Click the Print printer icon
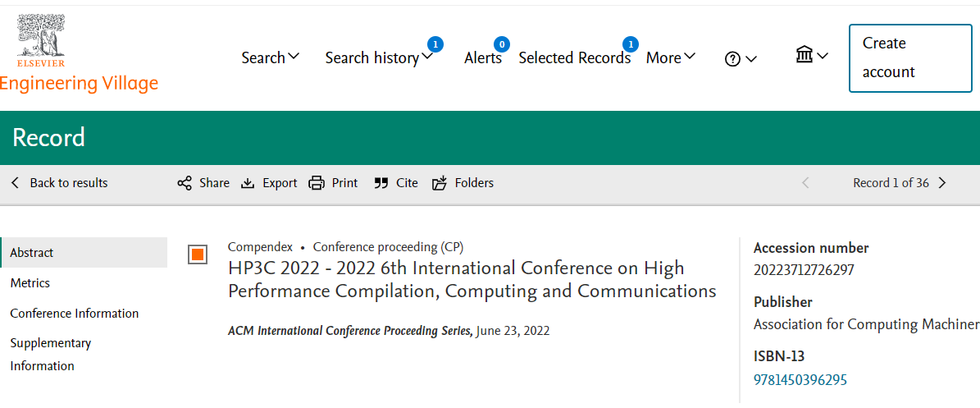 click(x=317, y=183)
